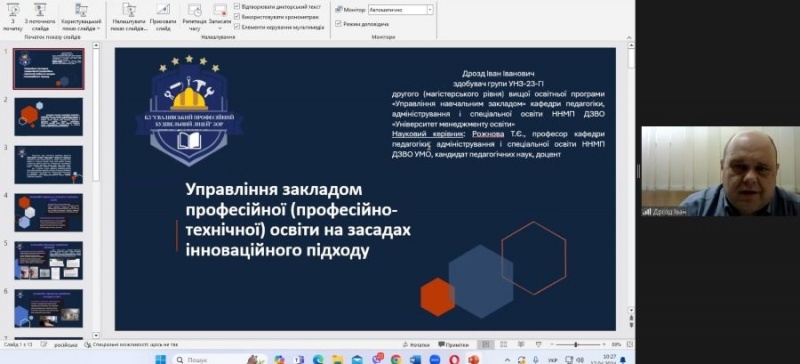Select slide 5 thumbnail
The height and width of the screenshot is (364, 800).
pos(48,260)
